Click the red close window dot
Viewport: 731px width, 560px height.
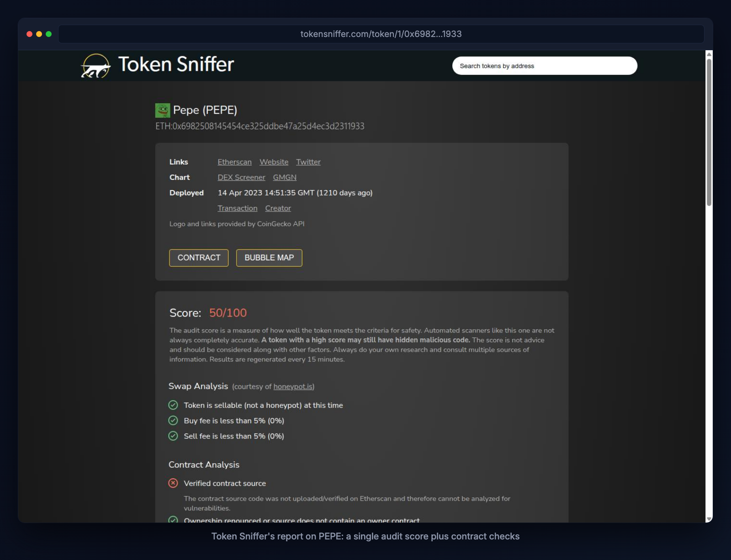[29, 34]
